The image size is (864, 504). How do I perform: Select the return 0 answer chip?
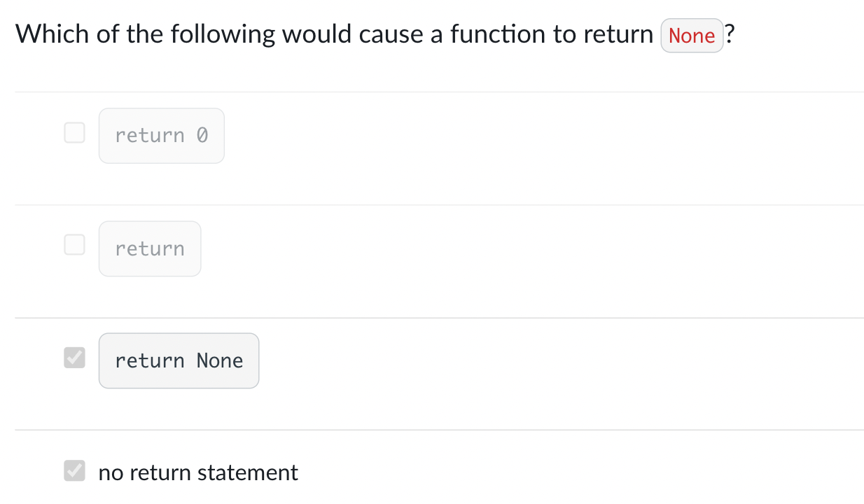click(x=162, y=135)
